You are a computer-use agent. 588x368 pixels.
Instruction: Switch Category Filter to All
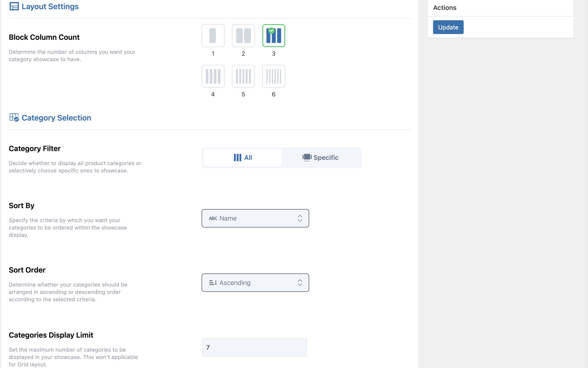243,158
